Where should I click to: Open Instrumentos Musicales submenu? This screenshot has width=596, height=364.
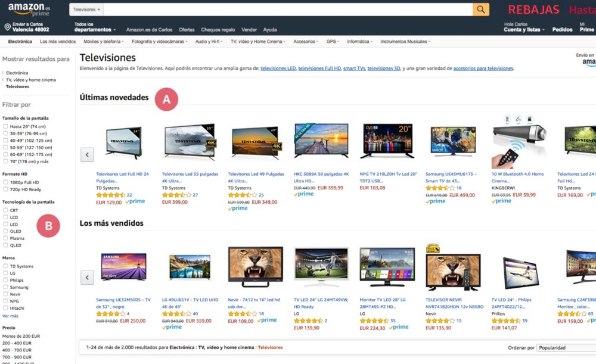click(x=405, y=42)
